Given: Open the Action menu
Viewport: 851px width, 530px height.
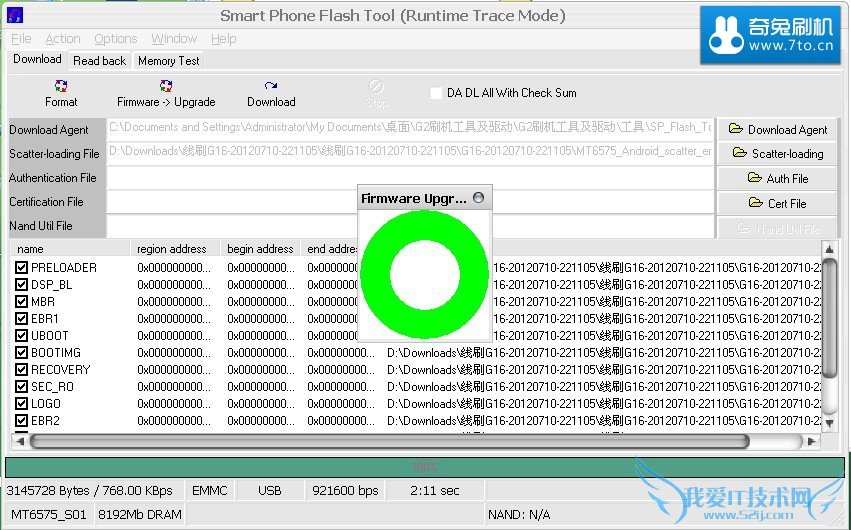Looking at the screenshot, I should click(62, 39).
